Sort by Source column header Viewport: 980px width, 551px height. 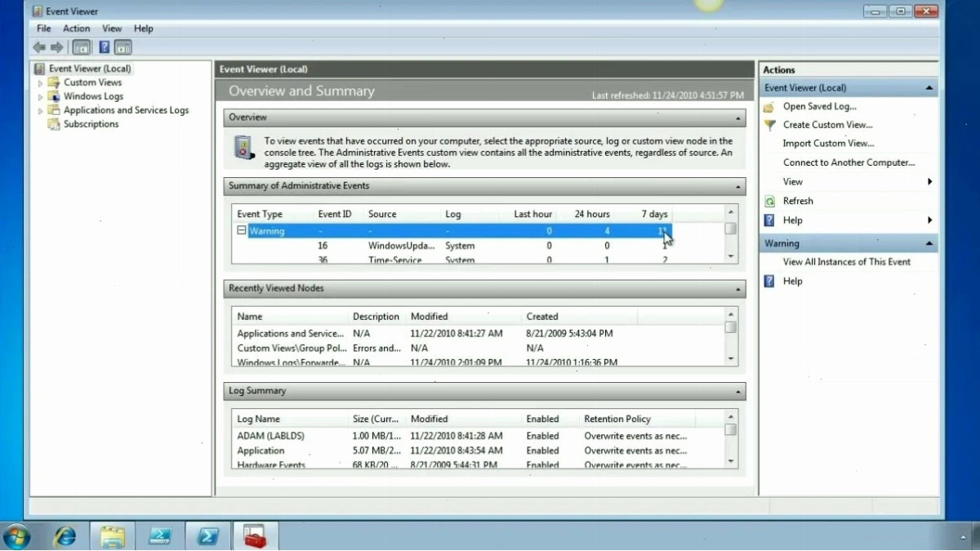point(382,214)
